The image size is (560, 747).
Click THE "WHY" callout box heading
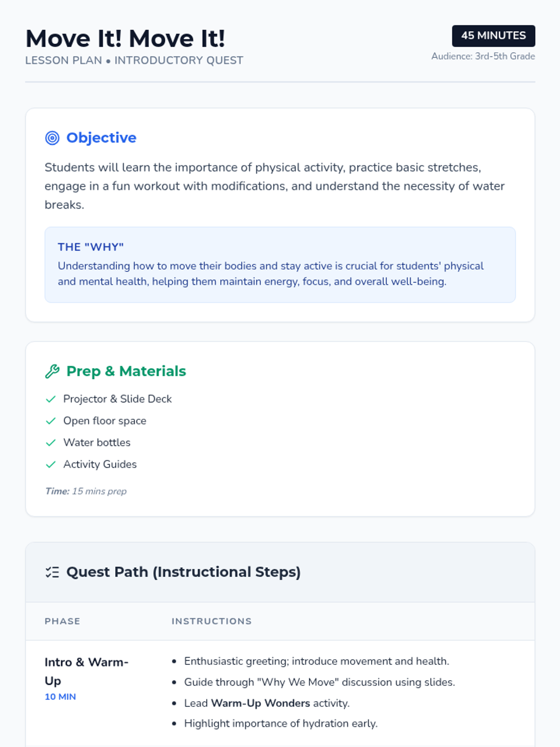(x=91, y=247)
